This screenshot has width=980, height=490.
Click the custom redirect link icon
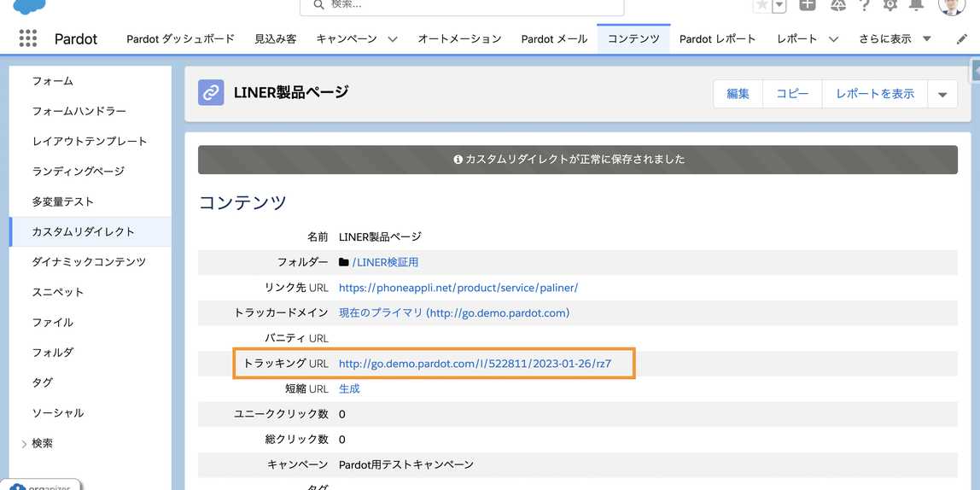(211, 93)
